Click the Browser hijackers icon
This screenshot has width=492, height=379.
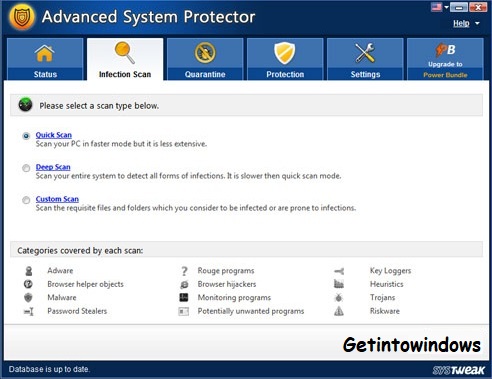point(184,284)
